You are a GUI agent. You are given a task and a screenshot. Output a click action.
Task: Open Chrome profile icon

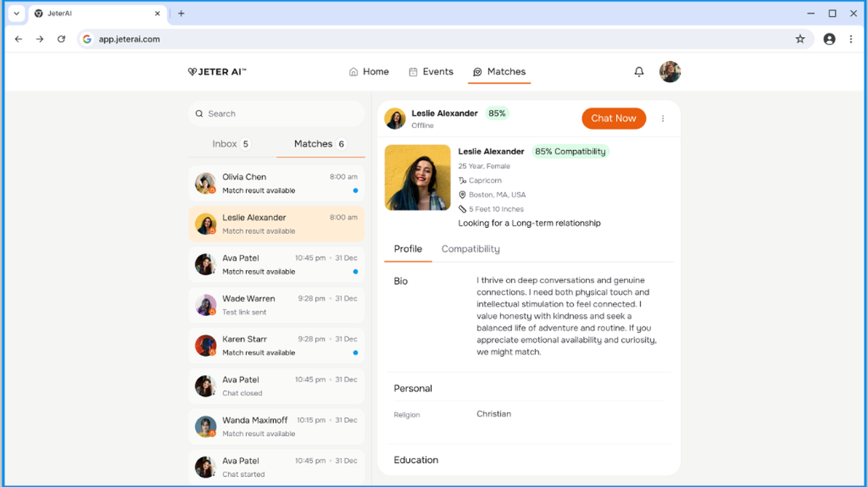click(x=829, y=39)
